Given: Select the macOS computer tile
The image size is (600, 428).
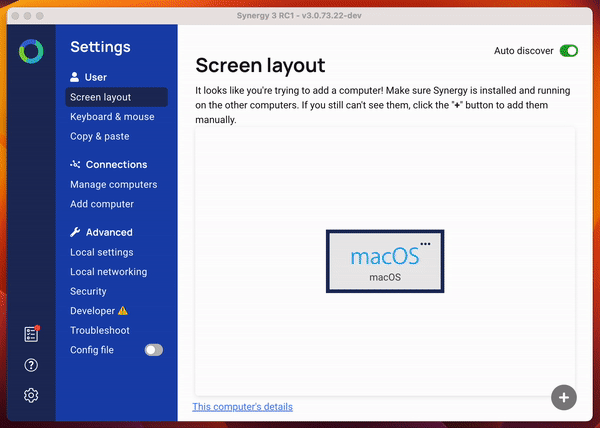Looking at the screenshot, I should (x=385, y=261).
